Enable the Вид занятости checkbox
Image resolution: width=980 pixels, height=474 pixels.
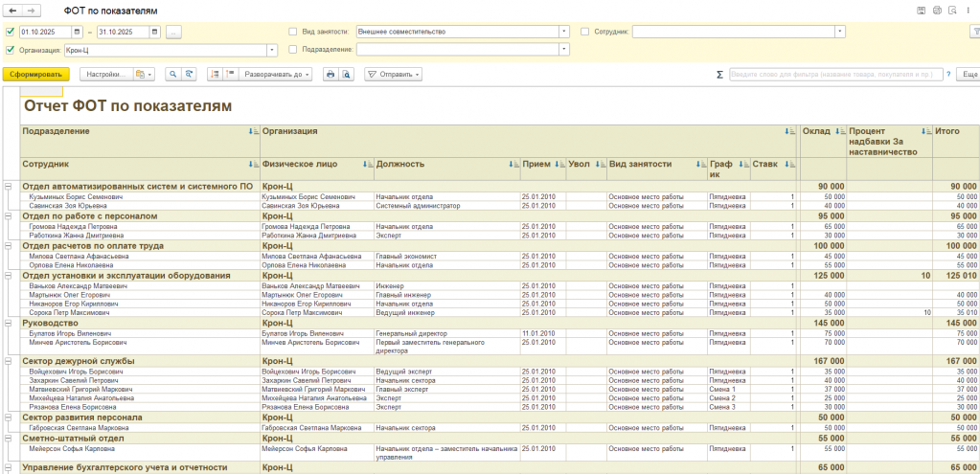pyautogui.click(x=293, y=32)
